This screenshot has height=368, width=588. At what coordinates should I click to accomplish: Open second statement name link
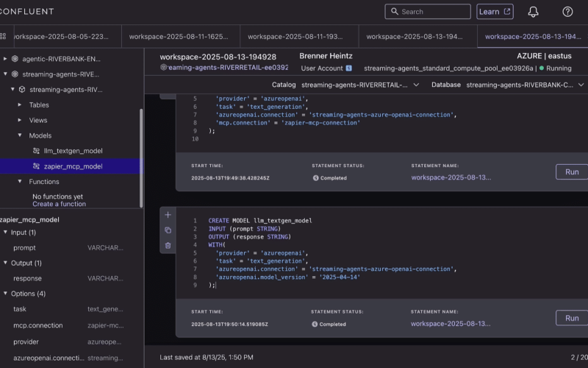pyautogui.click(x=451, y=324)
